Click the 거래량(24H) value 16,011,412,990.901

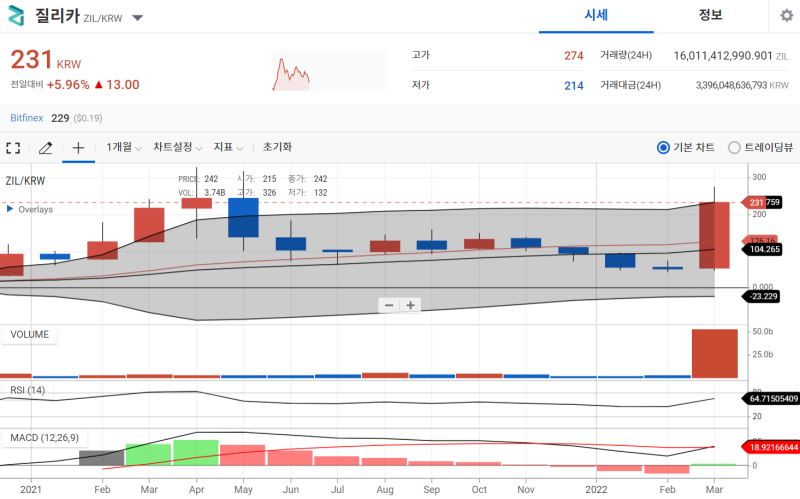[x=723, y=56]
